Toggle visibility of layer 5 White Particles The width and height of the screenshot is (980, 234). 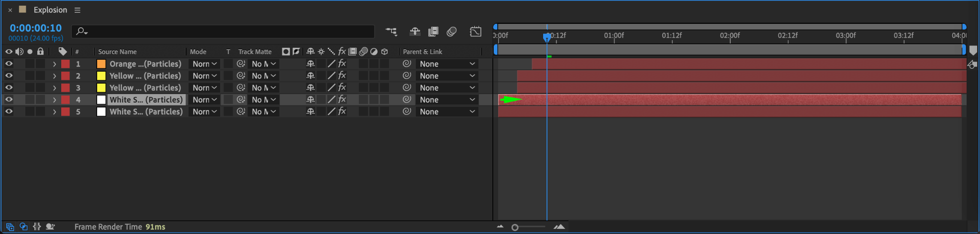pos(9,111)
